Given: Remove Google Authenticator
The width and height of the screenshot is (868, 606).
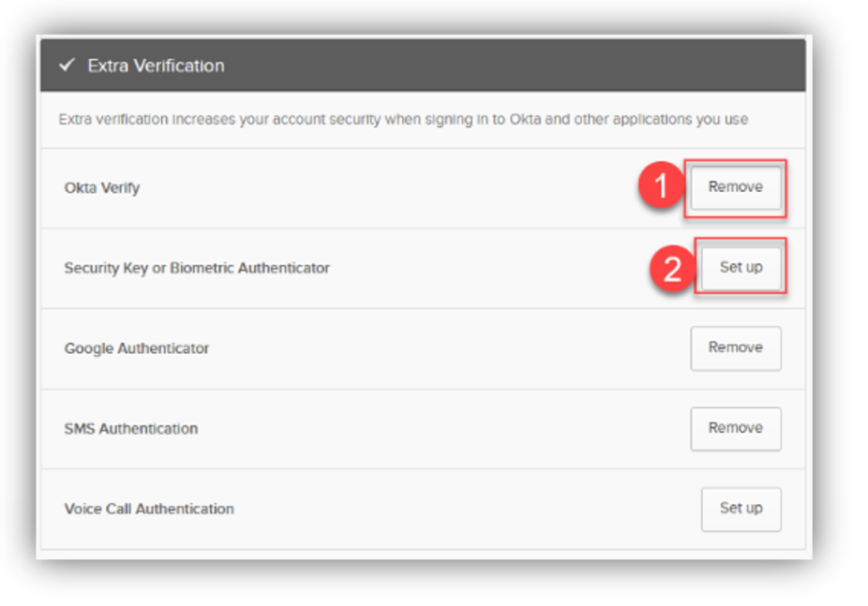Looking at the screenshot, I should click(736, 348).
